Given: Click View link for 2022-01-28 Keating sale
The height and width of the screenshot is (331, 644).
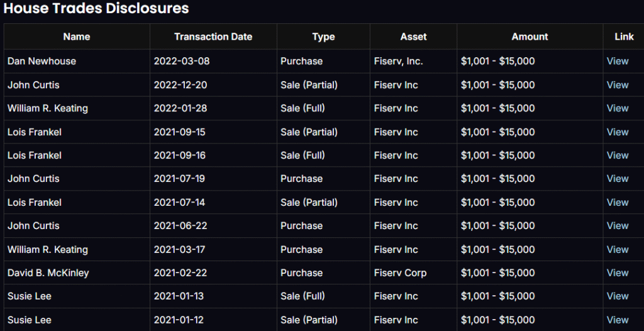Looking at the screenshot, I should (618, 108).
